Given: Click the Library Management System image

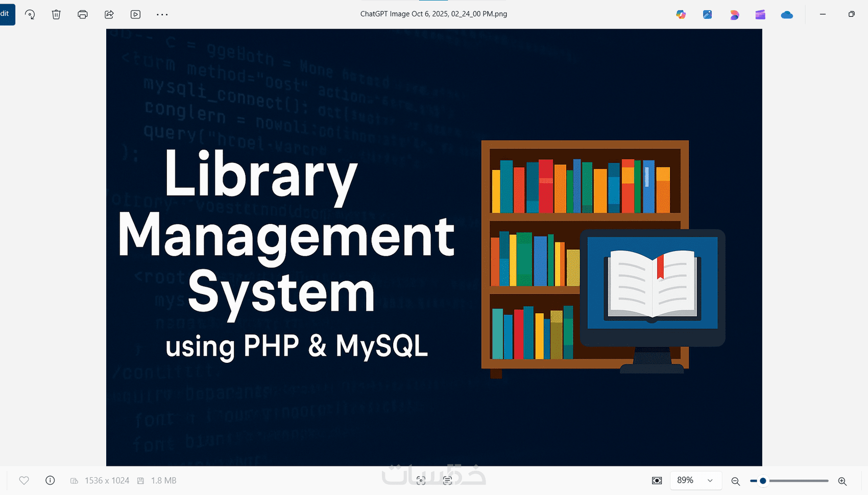Looking at the screenshot, I should pyautogui.click(x=434, y=247).
